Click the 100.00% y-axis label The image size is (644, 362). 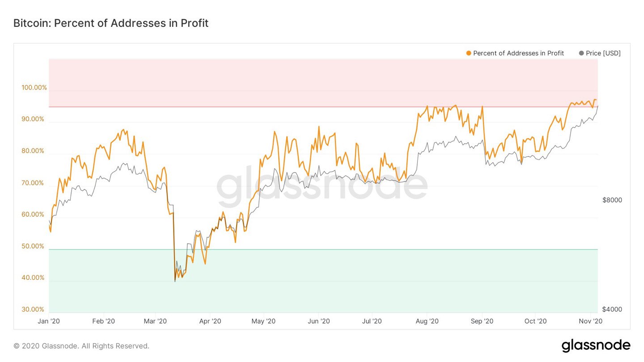tap(34, 88)
